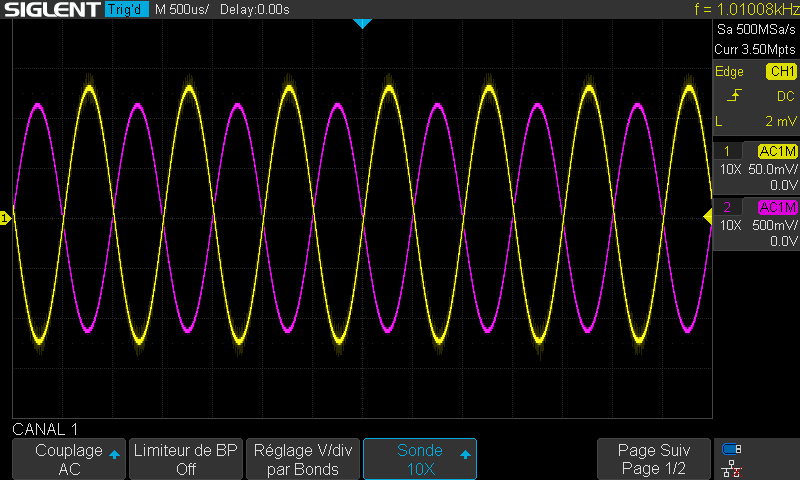Toggle Limiteur de BP Off setting
Screen dimensions: 800x480
coord(185,459)
